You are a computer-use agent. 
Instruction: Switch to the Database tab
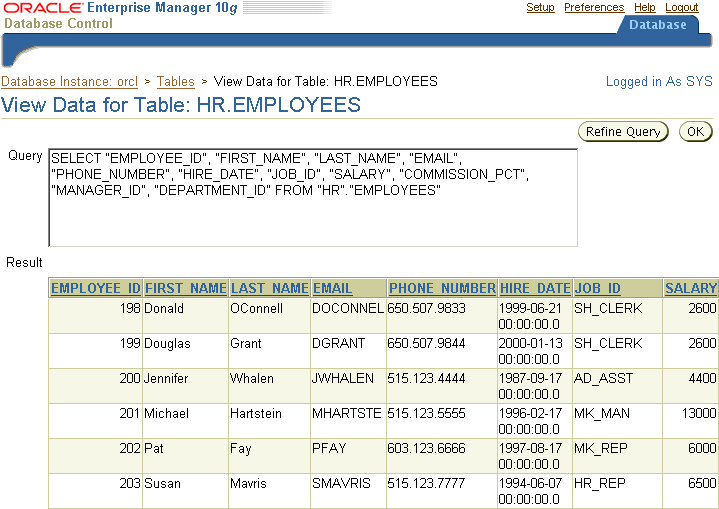pos(657,25)
